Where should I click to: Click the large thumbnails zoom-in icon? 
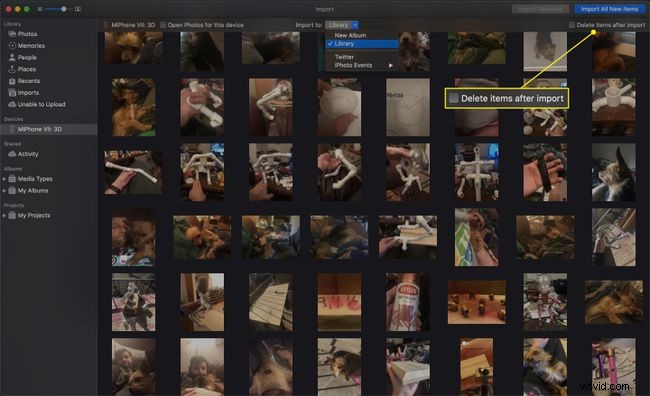tap(78, 9)
